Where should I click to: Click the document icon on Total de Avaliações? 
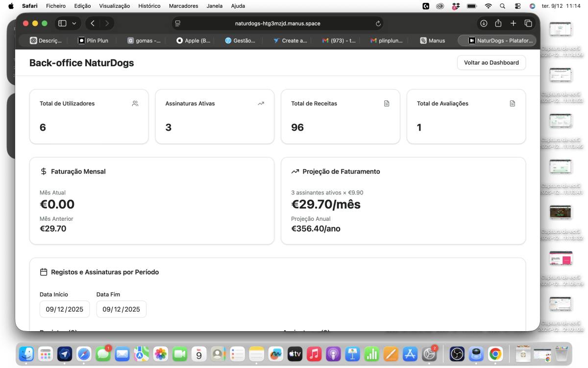coord(513,104)
